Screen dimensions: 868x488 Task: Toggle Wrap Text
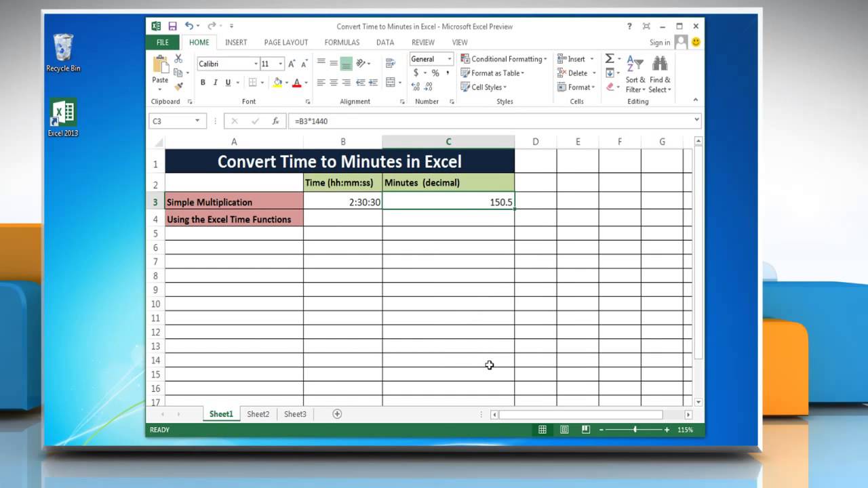pos(390,64)
